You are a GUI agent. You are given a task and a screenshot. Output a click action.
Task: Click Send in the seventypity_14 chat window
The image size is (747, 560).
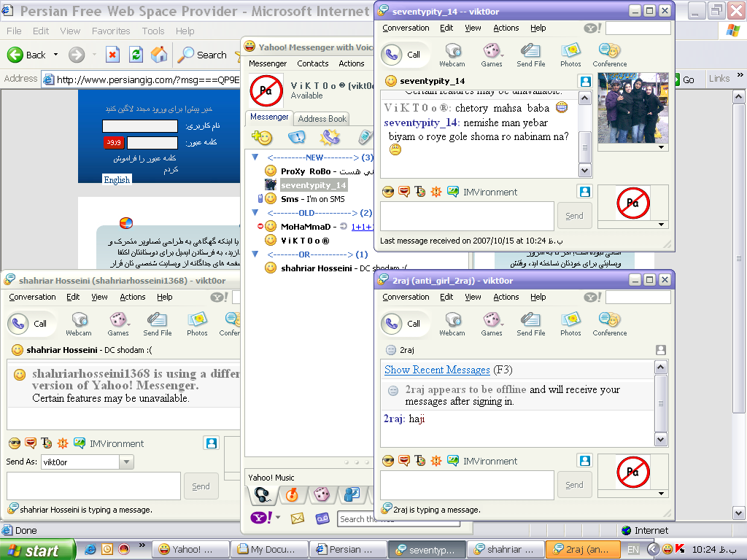pos(574,216)
